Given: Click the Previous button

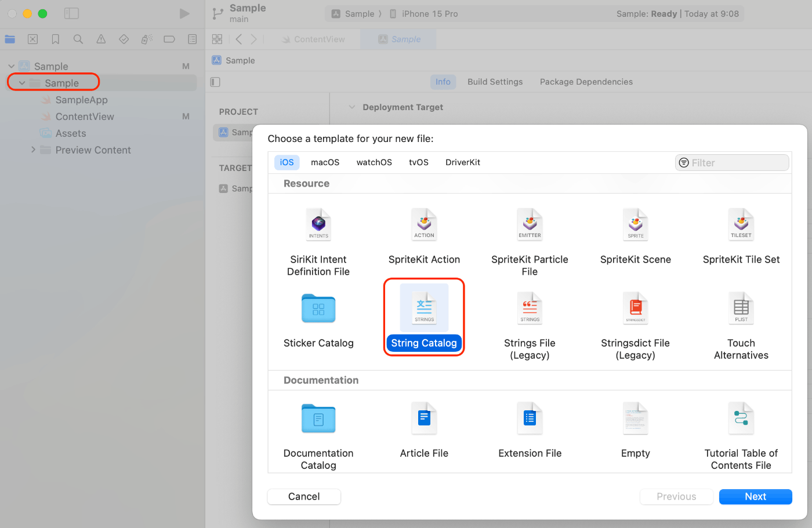Looking at the screenshot, I should (676, 497).
